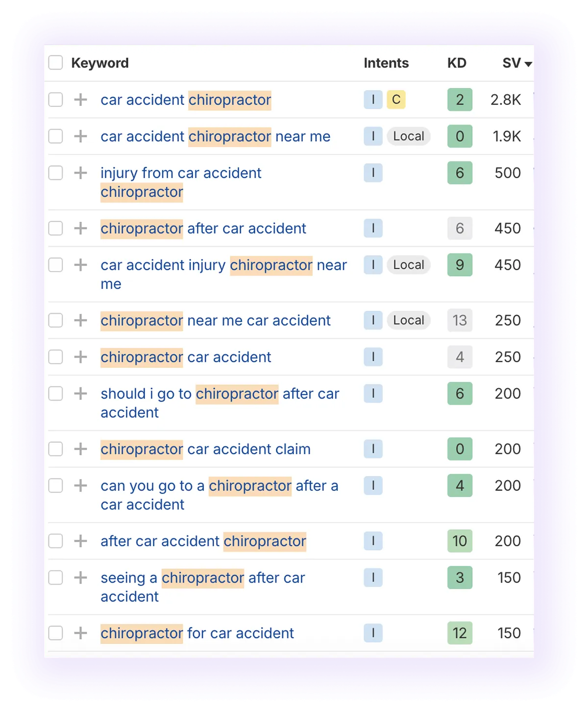Viewport: 588px width, 712px height.
Task: Click the 'KD' column header
Action: tap(457, 63)
